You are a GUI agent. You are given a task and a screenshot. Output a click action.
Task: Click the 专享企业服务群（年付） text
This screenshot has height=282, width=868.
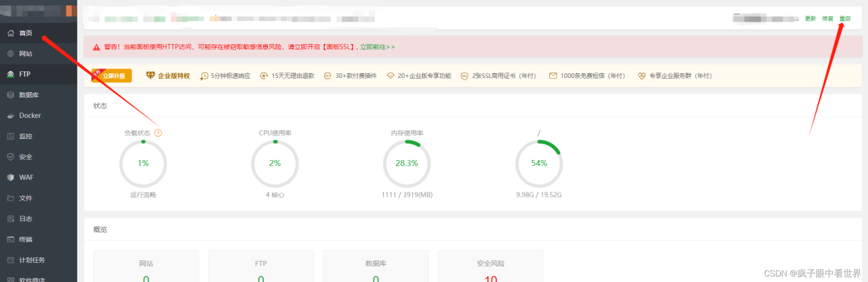[x=681, y=76]
